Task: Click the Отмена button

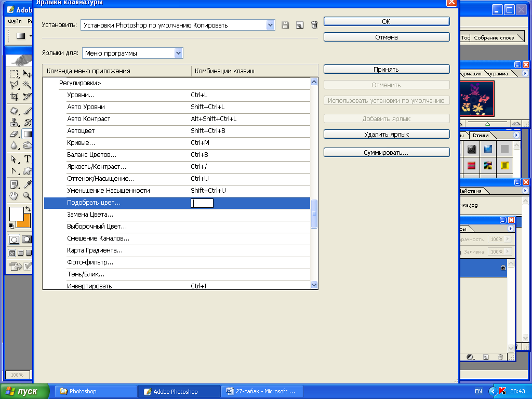Action: 387,37
